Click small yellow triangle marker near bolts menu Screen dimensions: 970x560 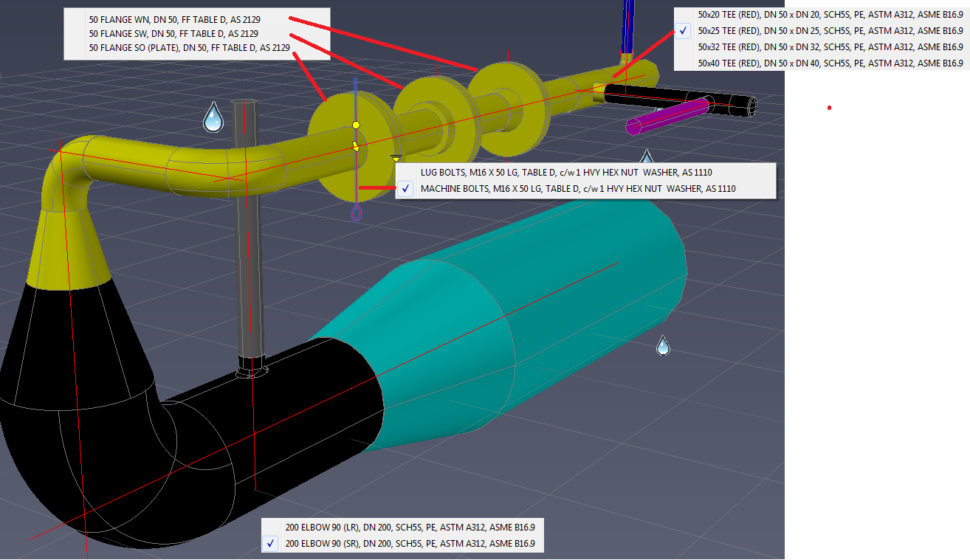[396, 159]
